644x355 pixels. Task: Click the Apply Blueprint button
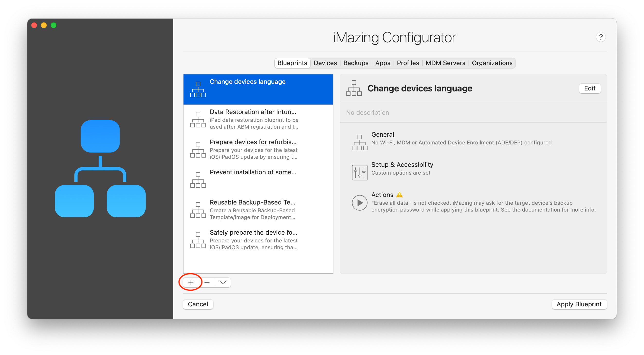(x=579, y=304)
